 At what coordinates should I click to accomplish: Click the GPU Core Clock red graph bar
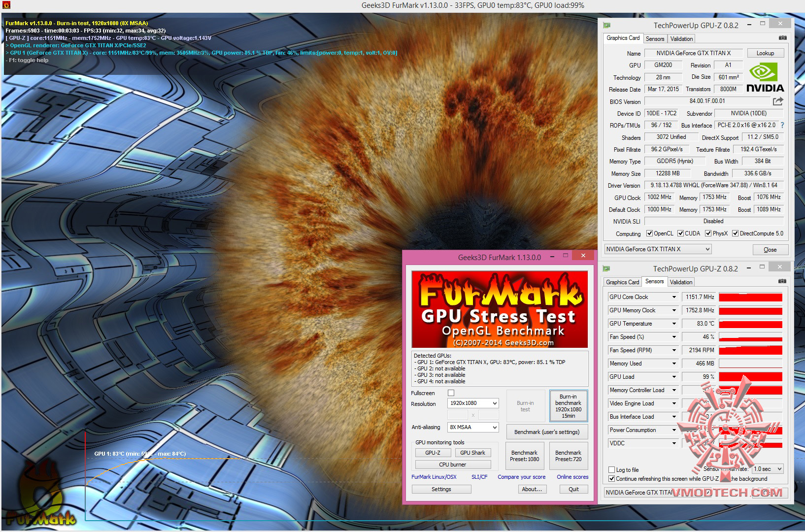(x=750, y=297)
